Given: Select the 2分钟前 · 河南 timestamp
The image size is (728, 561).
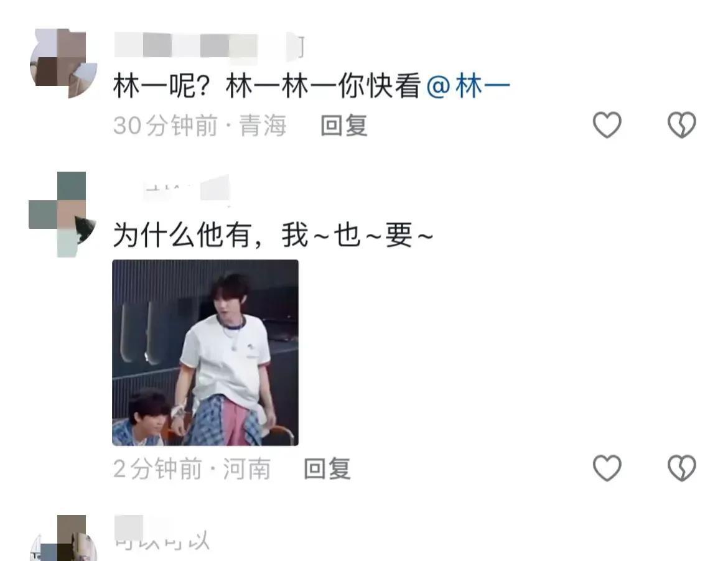Looking at the screenshot, I should (192, 469).
